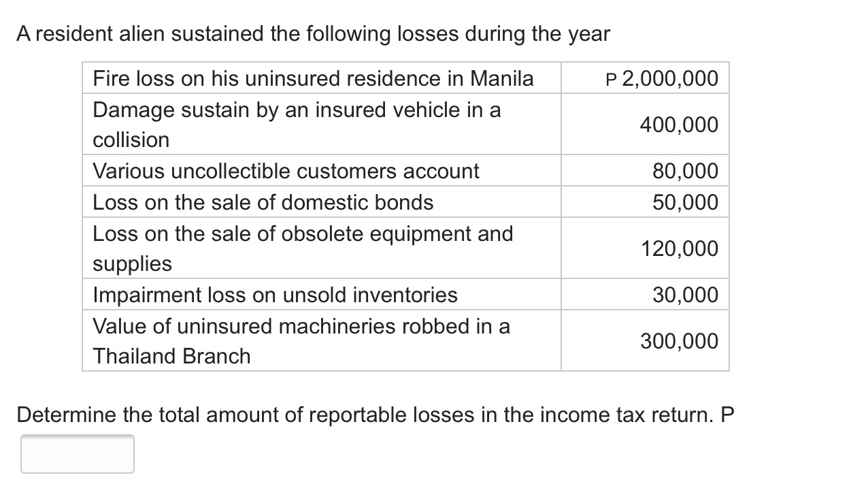
Task: Click the 50,000 value cell
Action: [x=684, y=202]
